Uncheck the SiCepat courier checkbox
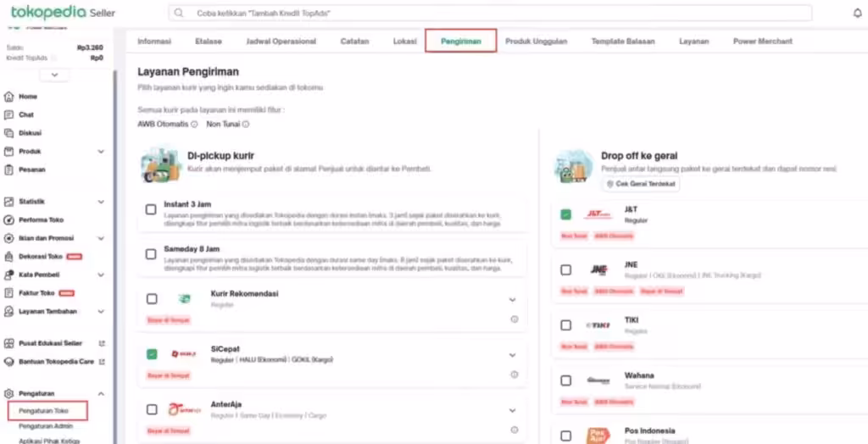868x444 pixels. click(x=151, y=354)
